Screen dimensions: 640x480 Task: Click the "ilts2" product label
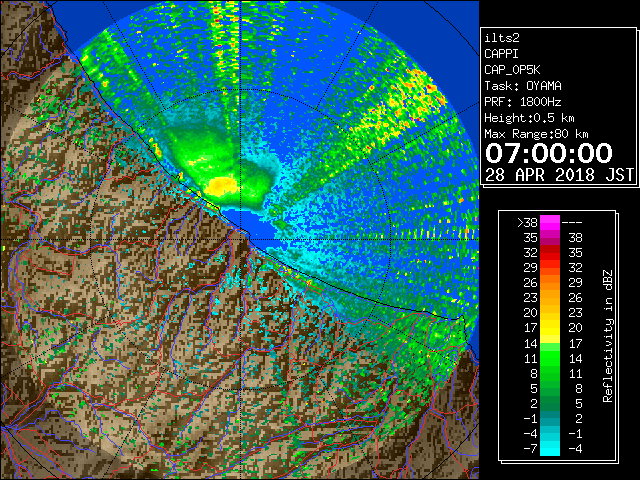(502, 38)
